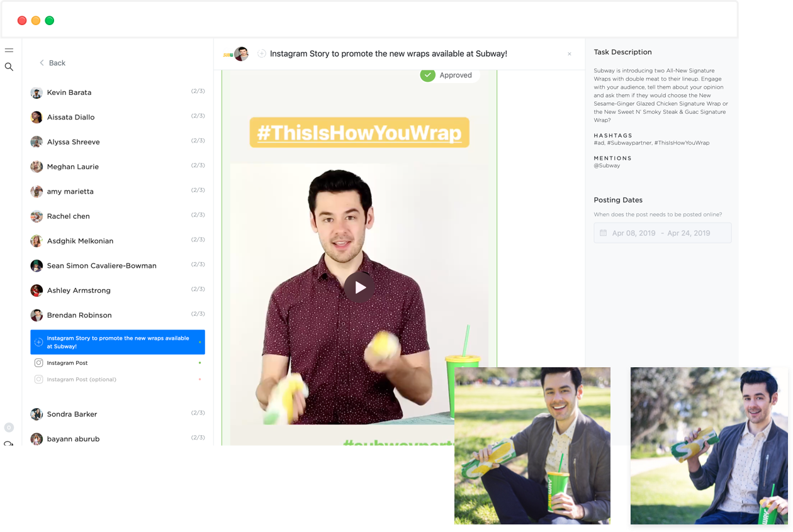Click the circular badge in left rail
The height and width of the screenshot is (532, 793).
click(x=9, y=428)
